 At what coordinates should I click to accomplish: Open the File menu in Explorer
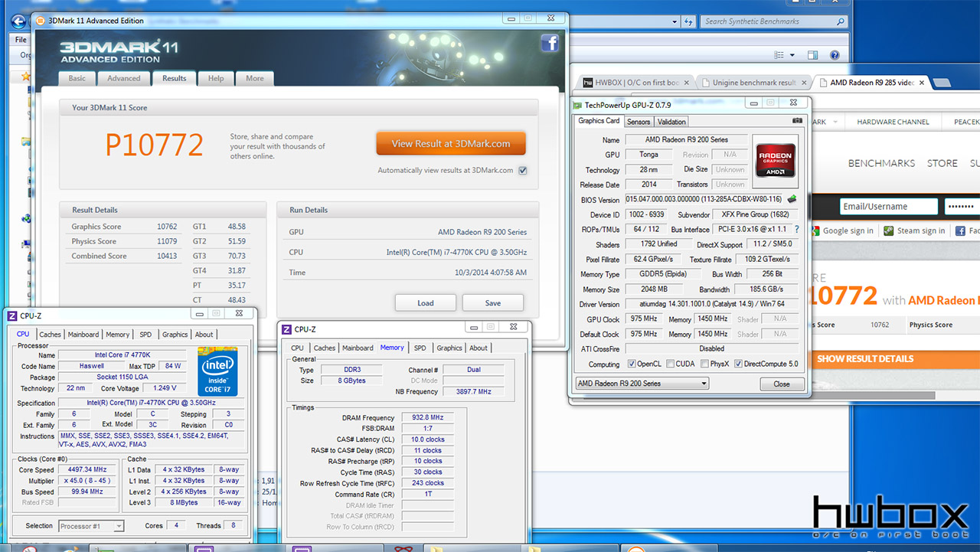[x=21, y=40]
